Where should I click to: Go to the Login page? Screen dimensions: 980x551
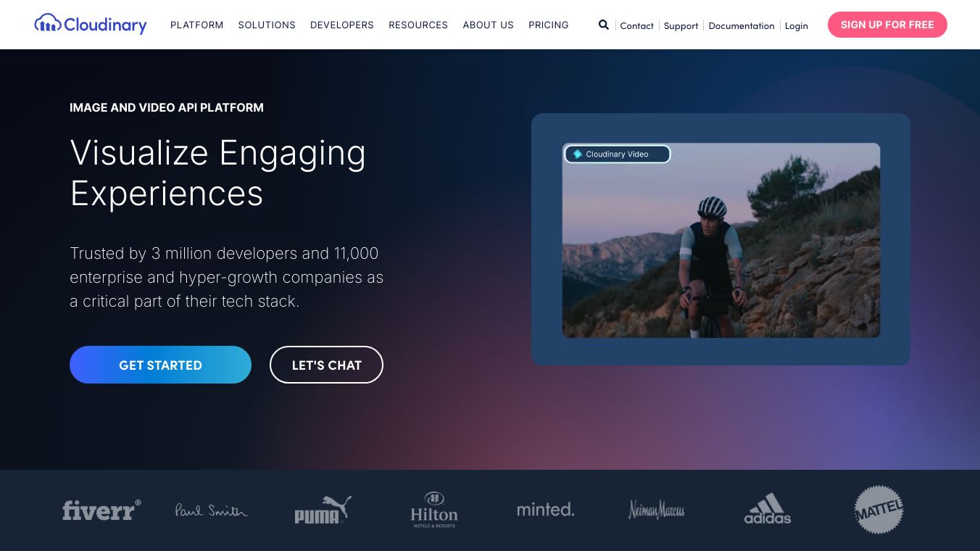coord(797,25)
